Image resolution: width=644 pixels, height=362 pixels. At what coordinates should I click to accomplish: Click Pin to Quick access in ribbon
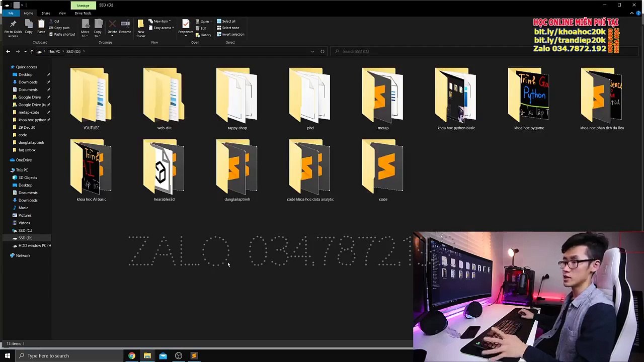point(13,29)
